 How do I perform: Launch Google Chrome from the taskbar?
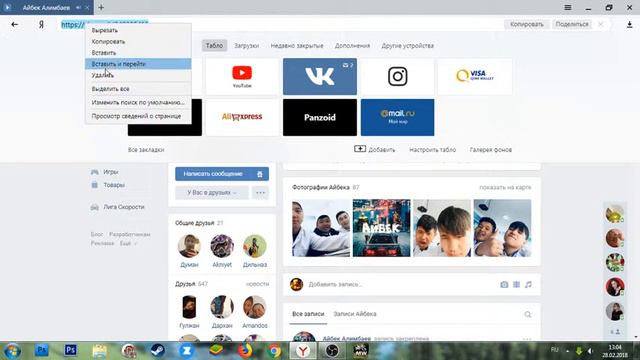tap(274, 350)
